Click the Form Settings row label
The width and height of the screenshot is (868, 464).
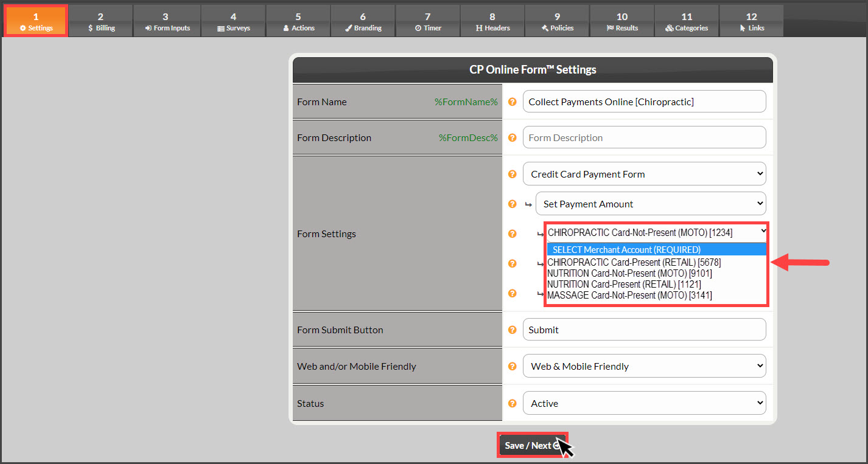326,234
